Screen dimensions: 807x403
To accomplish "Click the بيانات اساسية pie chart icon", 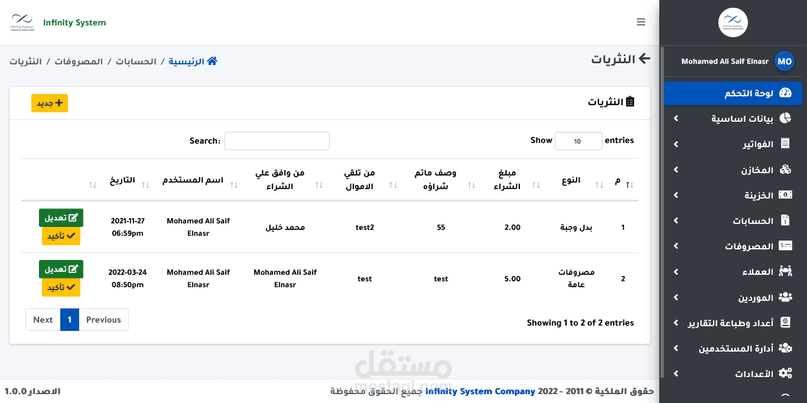I will 786,119.
